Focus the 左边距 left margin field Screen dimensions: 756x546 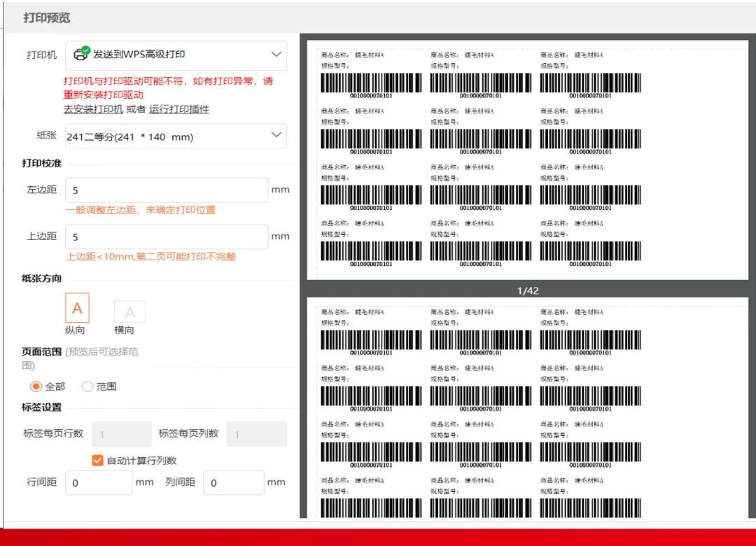[167, 190]
